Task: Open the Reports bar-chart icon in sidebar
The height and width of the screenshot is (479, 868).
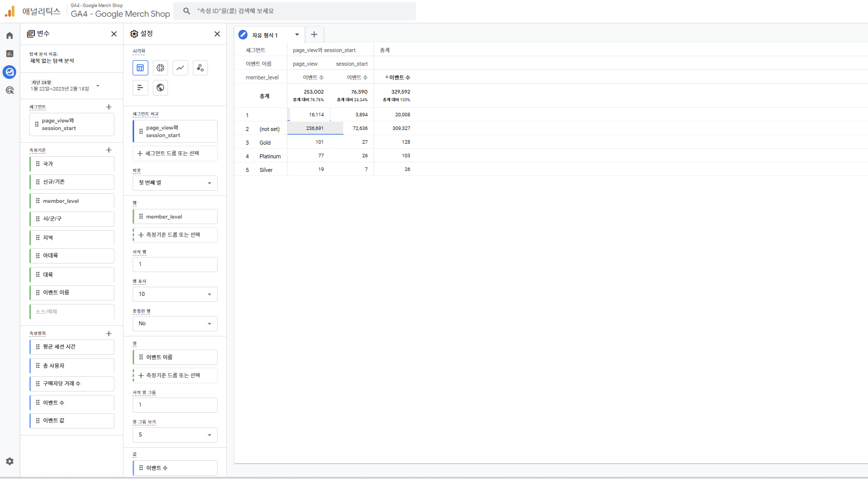Action: 10,54
